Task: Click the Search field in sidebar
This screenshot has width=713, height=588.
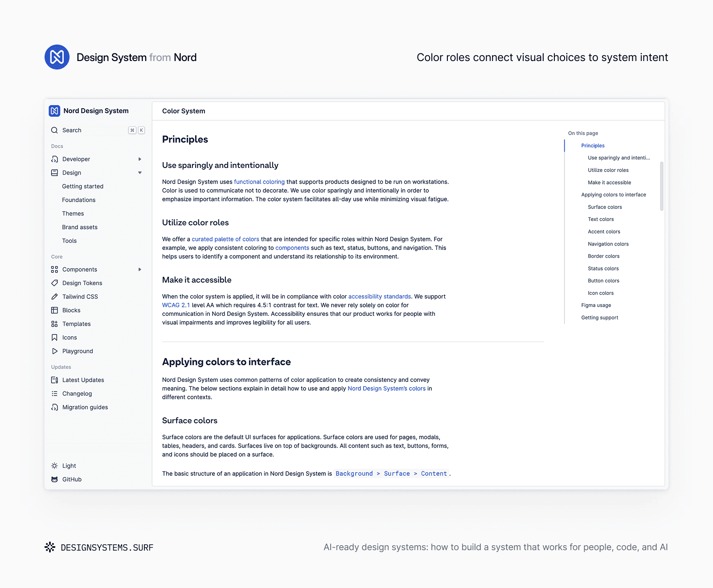Action: [98, 130]
